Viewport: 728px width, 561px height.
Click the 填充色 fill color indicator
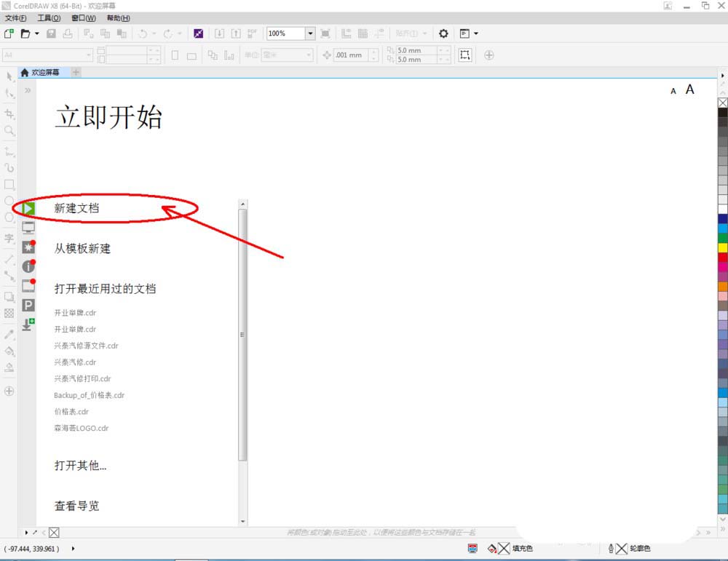click(x=510, y=549)
